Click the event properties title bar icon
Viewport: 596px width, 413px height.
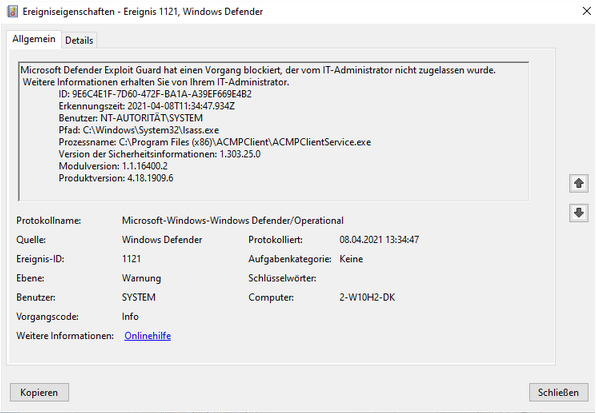tap(13, 11)
